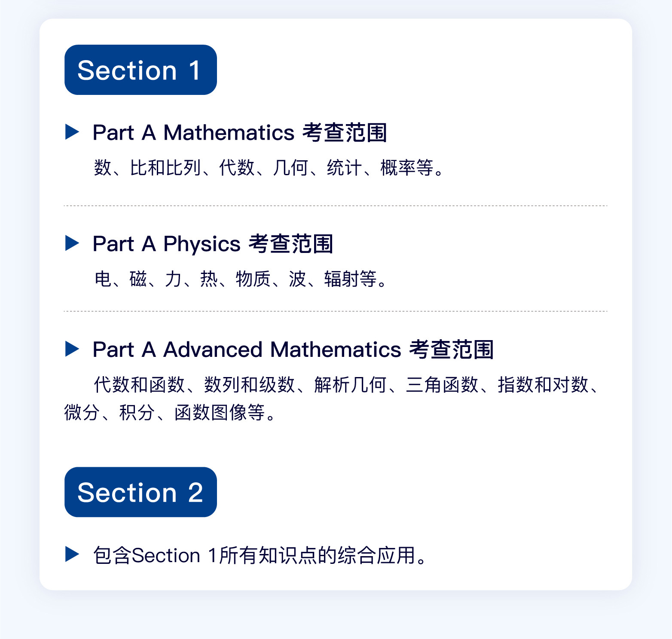The width and height of the screenshot is (672, 639).
Task: Click the dashed divider below Mathematics topics
Action: (x=336, y=206)
